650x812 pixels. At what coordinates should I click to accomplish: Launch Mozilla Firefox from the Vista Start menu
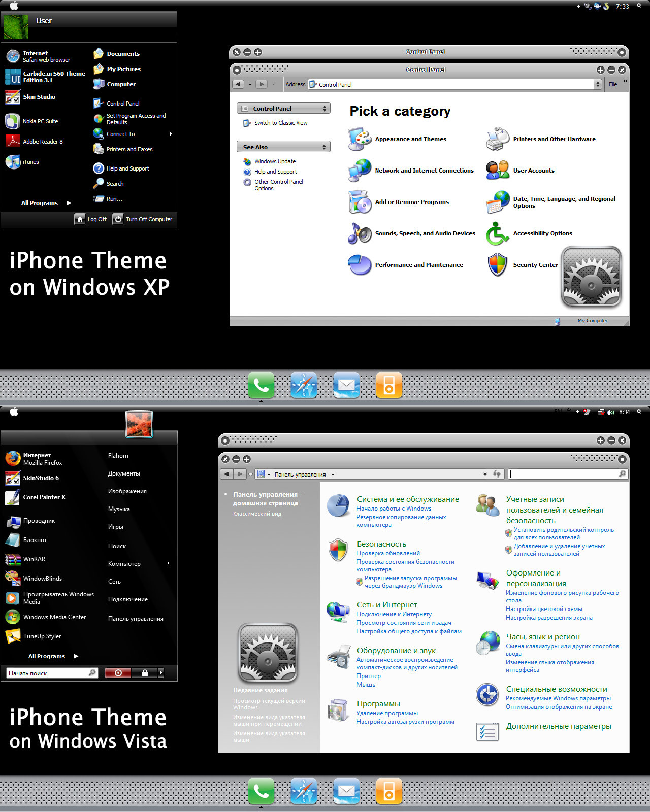click(x=34, y=459)
